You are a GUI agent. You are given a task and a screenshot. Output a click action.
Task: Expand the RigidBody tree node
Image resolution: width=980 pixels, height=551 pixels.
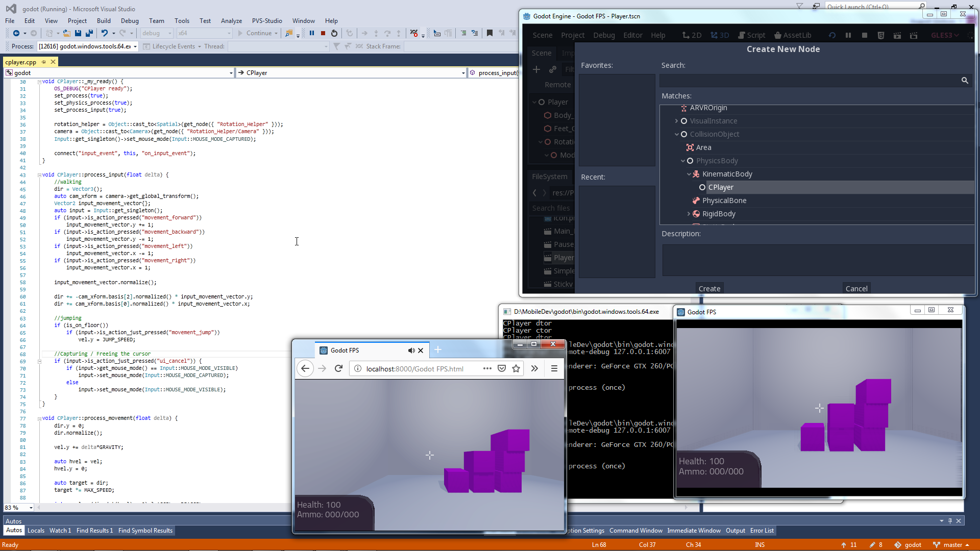689,214
